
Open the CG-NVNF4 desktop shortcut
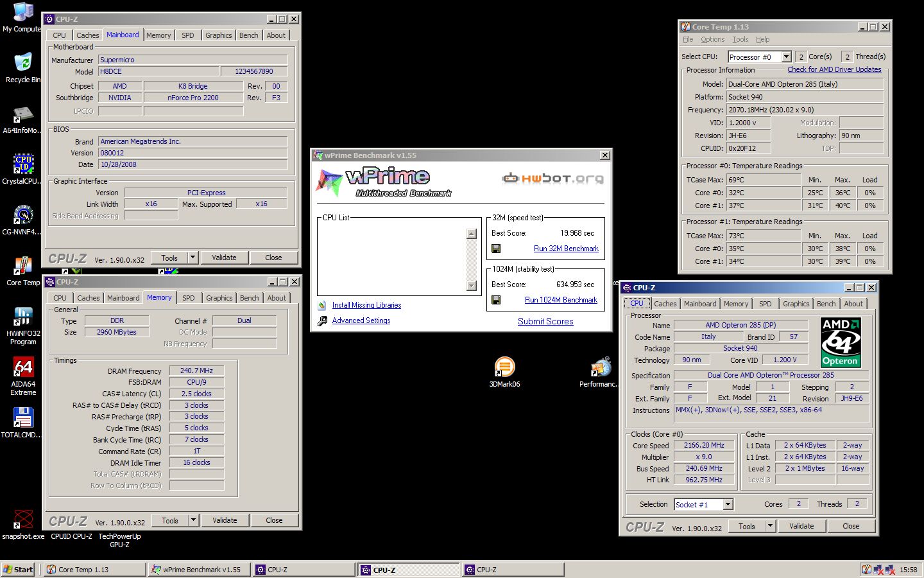[23, 215]
